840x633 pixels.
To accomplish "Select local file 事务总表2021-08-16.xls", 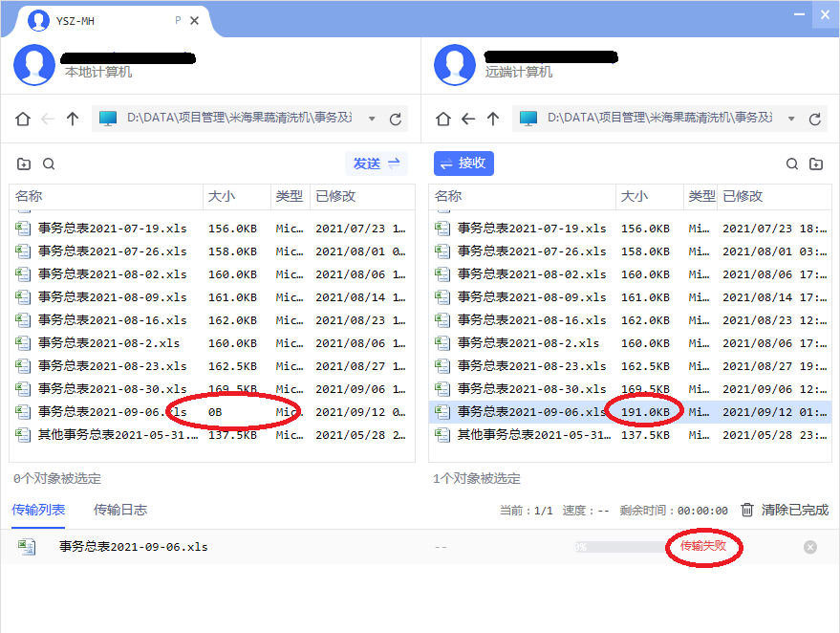I will (212, 320).
